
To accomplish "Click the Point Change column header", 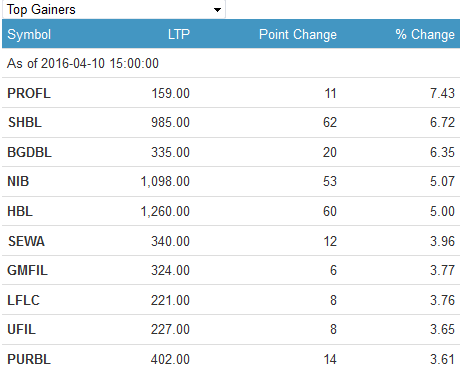I will click(x=298, y=34).
